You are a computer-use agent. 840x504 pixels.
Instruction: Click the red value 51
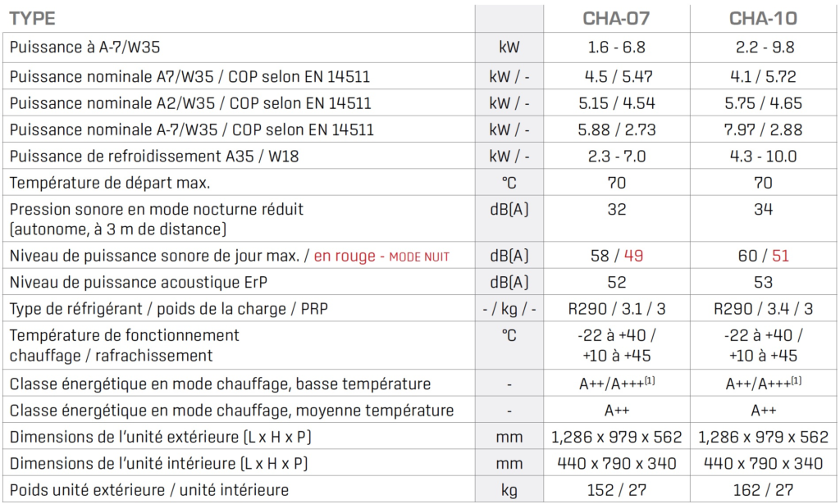click(x=780, y=257)
